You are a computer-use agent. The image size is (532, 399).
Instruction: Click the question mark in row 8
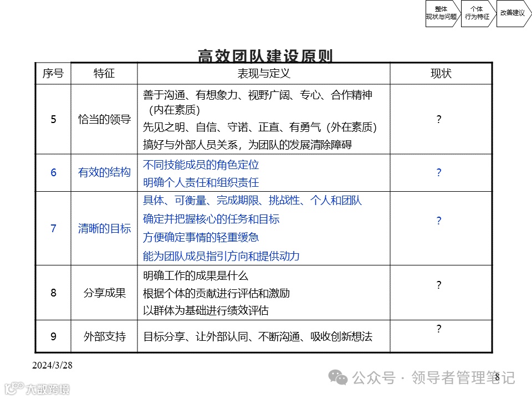[x=439, y=285]
